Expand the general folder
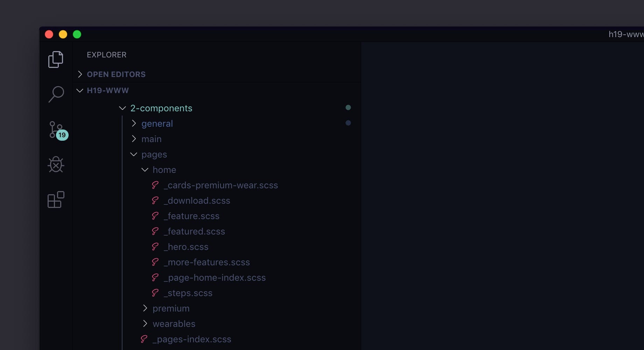This screenshot has width=644, height=350. (x=134, y=124)
